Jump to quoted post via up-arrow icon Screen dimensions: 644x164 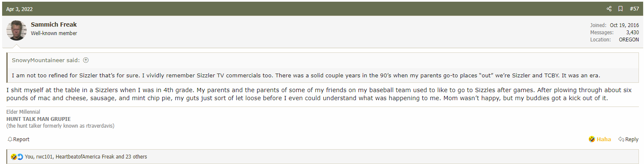coord(86,60)
